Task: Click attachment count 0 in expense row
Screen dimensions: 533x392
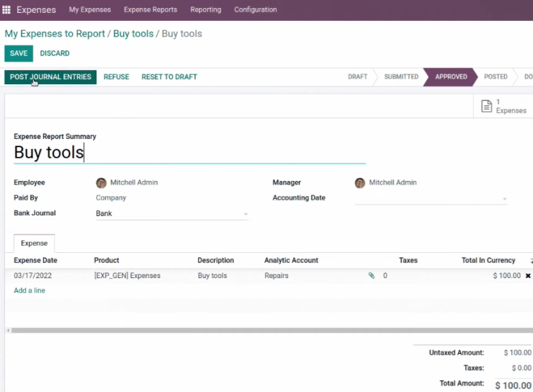Action: [x=385, y=276]
